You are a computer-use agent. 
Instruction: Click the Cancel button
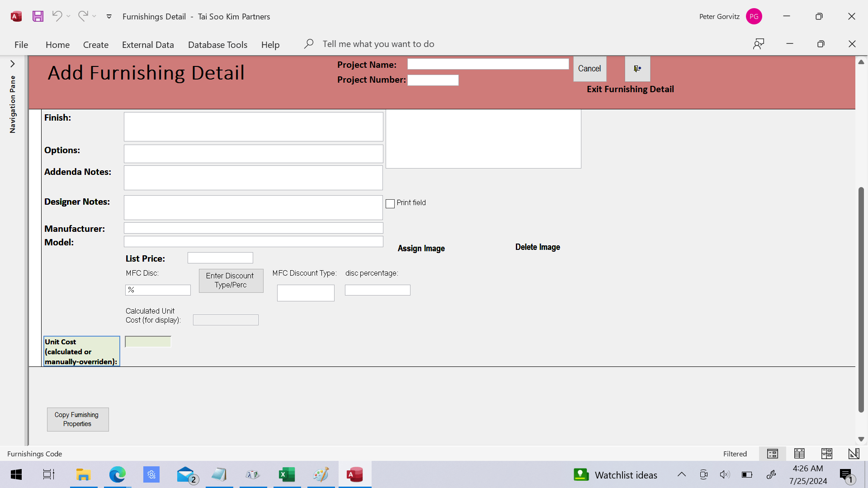tap(590, 69)
